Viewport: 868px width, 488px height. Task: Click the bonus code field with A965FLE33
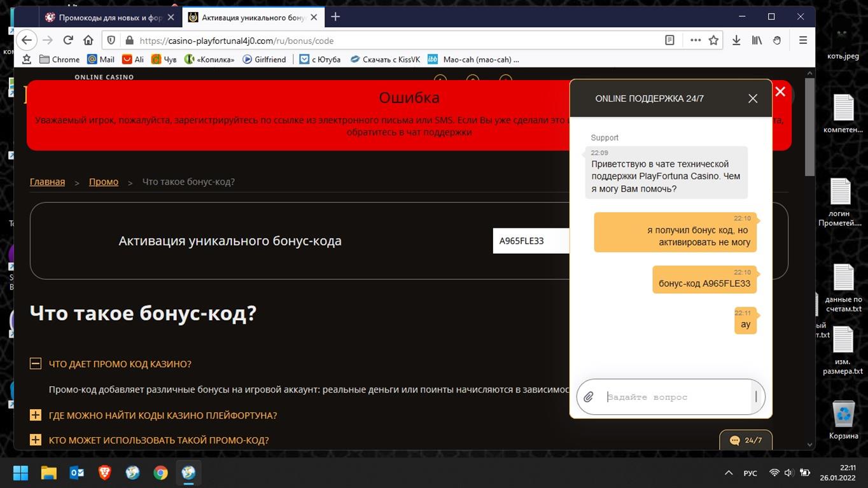click(x=531, y=241)
